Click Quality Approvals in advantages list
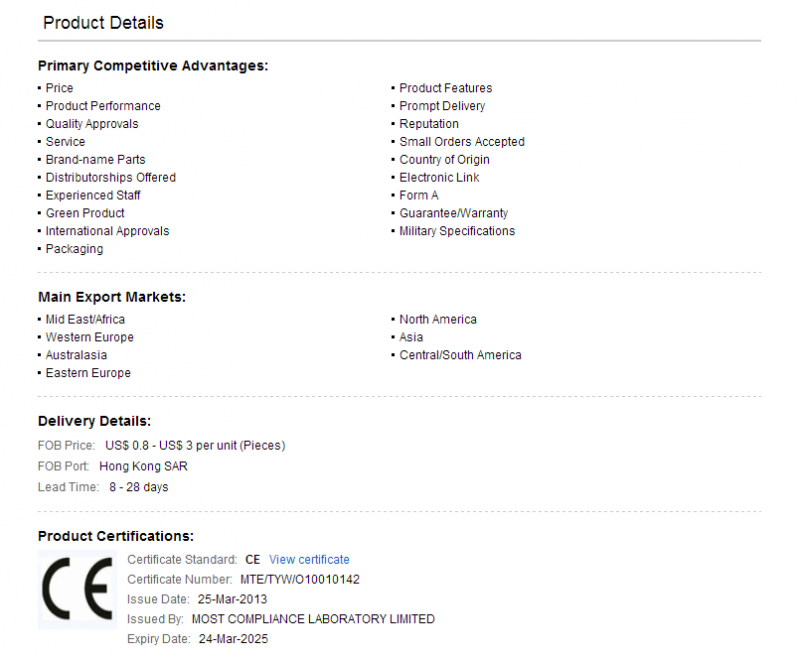The image size is (800, 659). 92,124
